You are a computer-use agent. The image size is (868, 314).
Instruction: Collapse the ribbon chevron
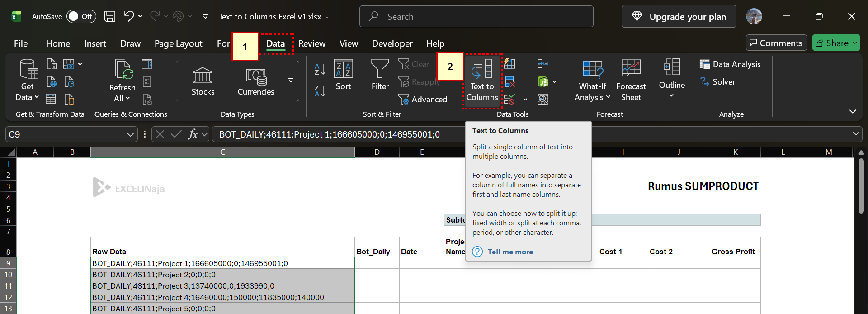853,111
